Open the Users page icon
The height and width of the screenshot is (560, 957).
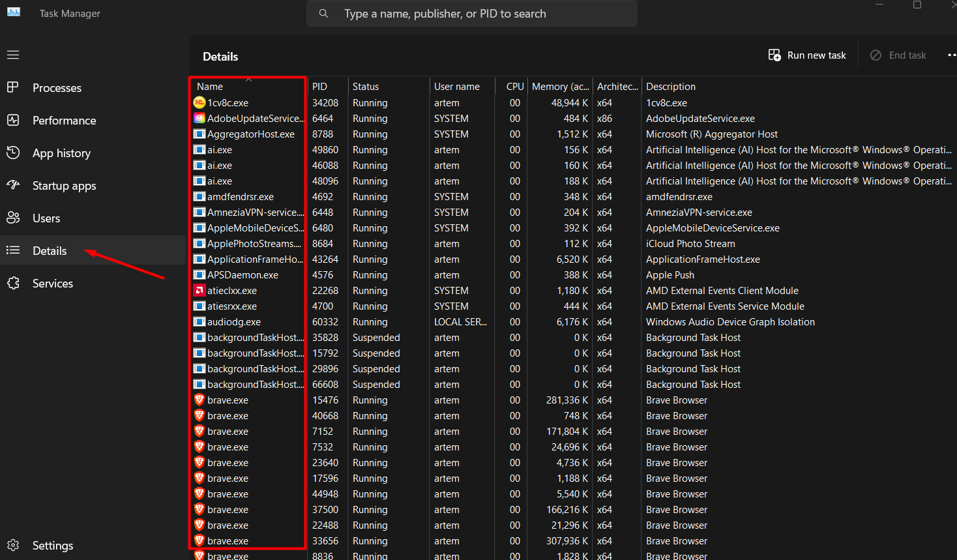[13, 218]
